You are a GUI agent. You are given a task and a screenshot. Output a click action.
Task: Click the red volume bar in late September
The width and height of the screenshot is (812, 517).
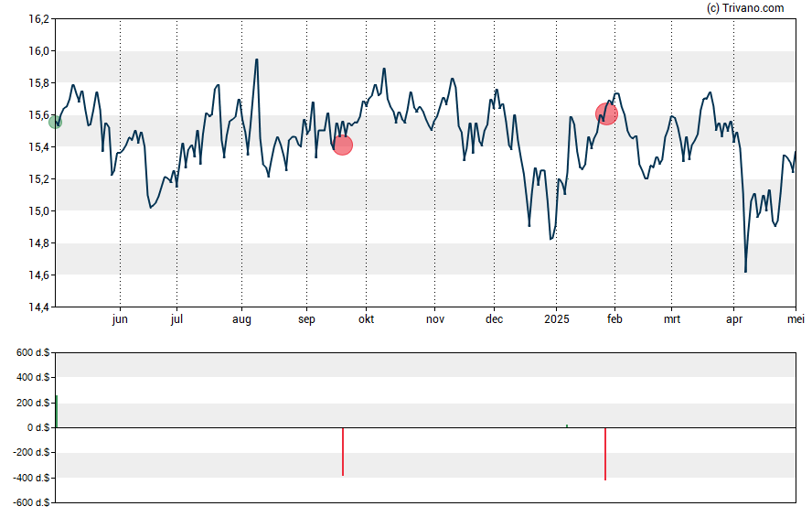coord(343,452)
